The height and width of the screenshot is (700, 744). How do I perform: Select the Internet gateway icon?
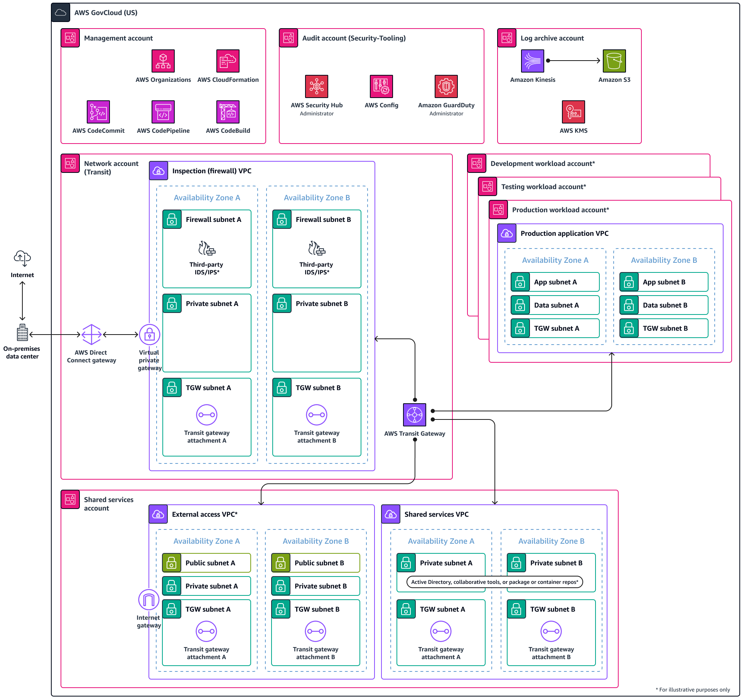[149, 600]
